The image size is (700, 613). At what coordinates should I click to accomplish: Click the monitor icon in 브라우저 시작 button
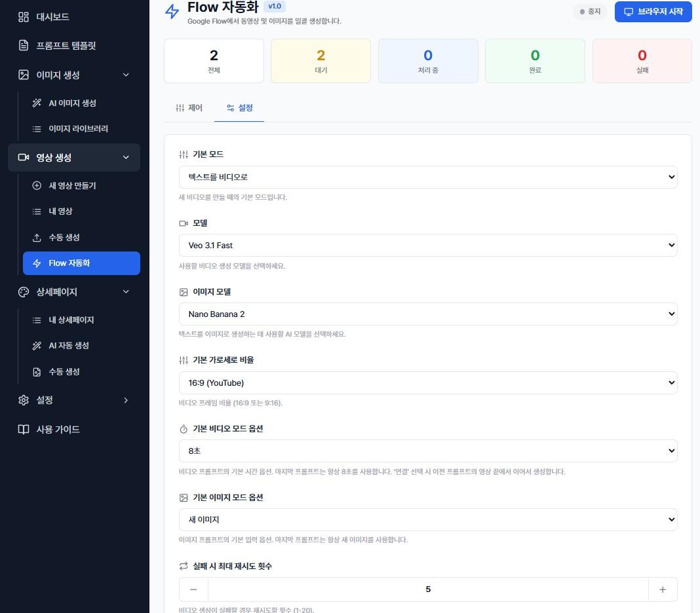628,12
